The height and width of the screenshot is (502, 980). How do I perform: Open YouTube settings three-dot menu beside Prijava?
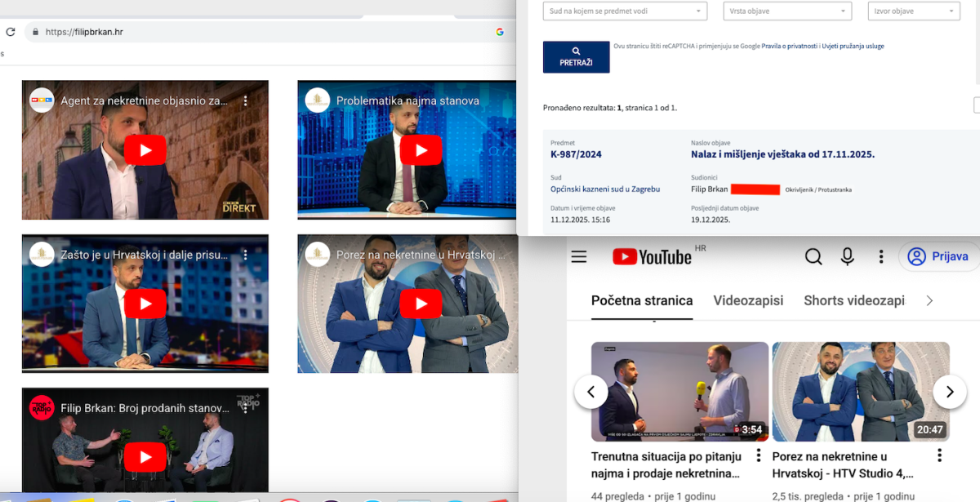pyautogui.click(x=881, y=257)
